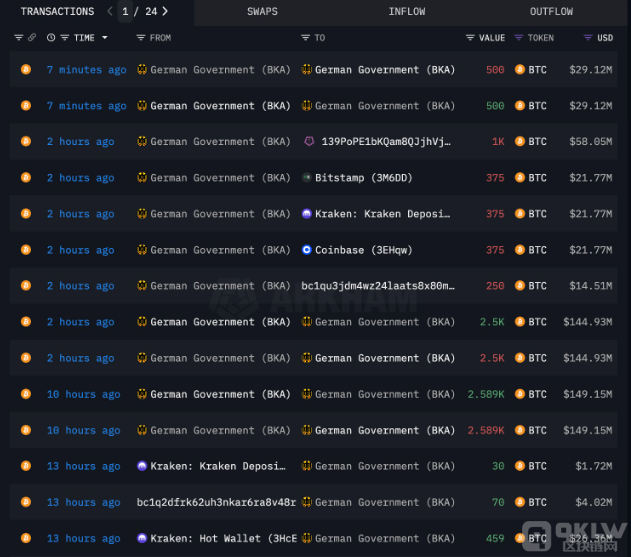Click the $4.02M USD amount
Image resolution: width=631 pixels, height=557 pixels.
click(x=594, y=503)
